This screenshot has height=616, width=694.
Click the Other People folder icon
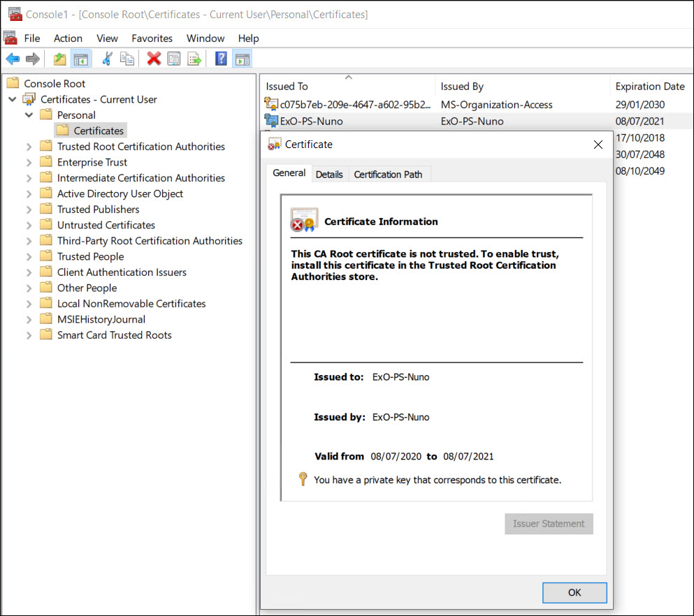(x=46, y=288)
